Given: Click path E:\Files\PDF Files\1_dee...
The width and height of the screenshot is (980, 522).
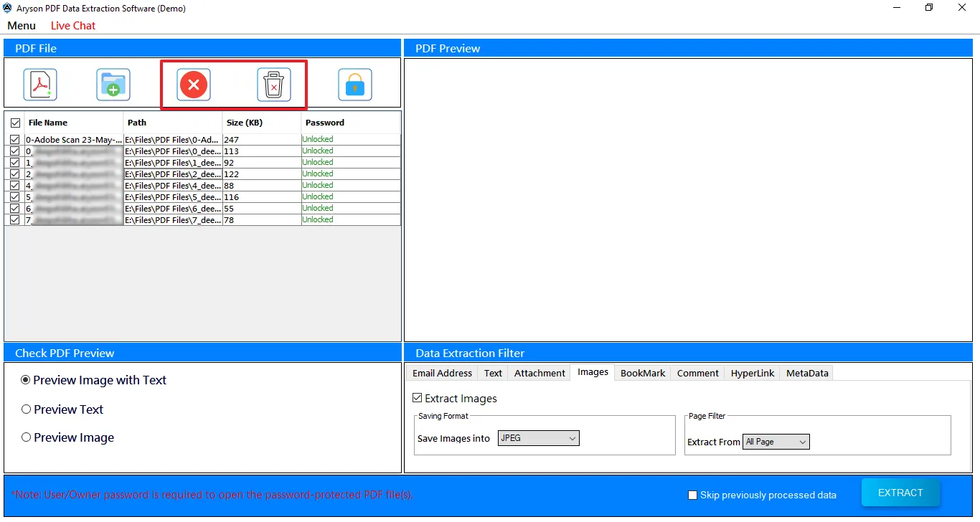Looking at the screenshot, I should click(x=173, y=163).
